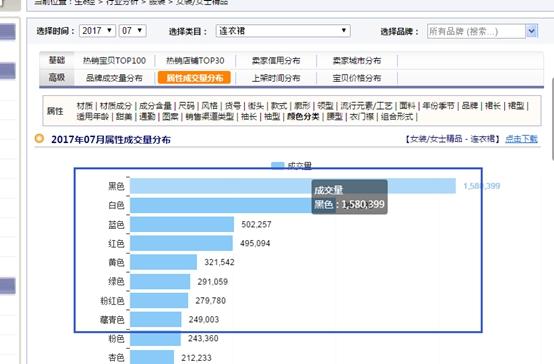Select the 图案 attribute link
554x364 pixels.
170,116
